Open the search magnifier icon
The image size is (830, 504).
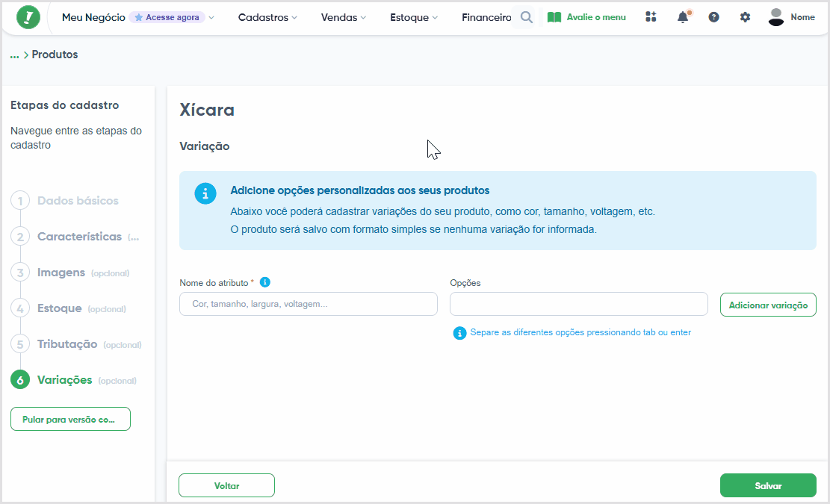point(526,17)
